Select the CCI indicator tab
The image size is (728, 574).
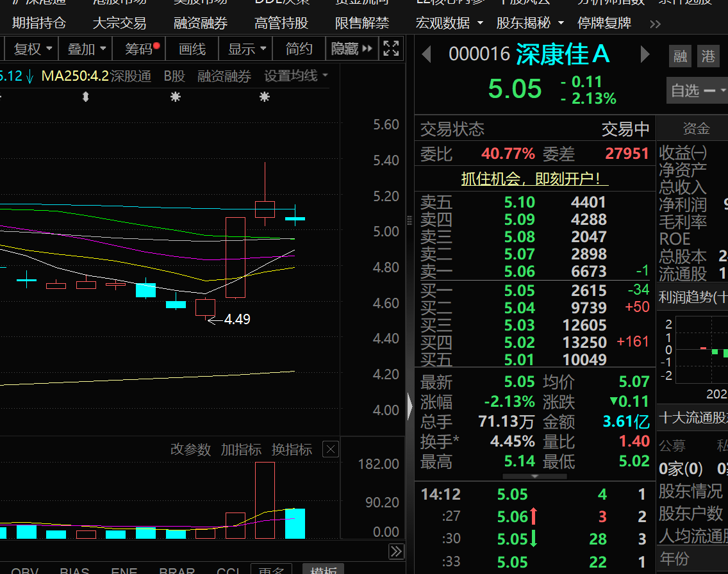[x=228, y=571]
